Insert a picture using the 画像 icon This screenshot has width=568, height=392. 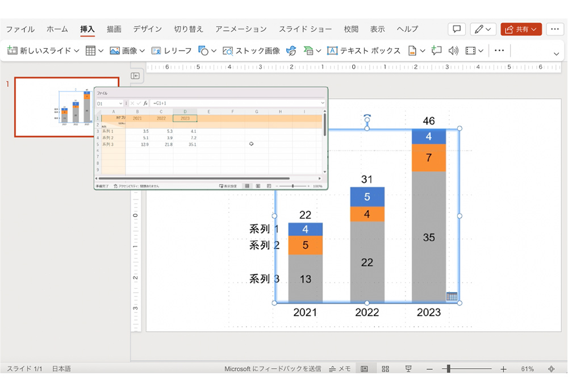[115, 51]
